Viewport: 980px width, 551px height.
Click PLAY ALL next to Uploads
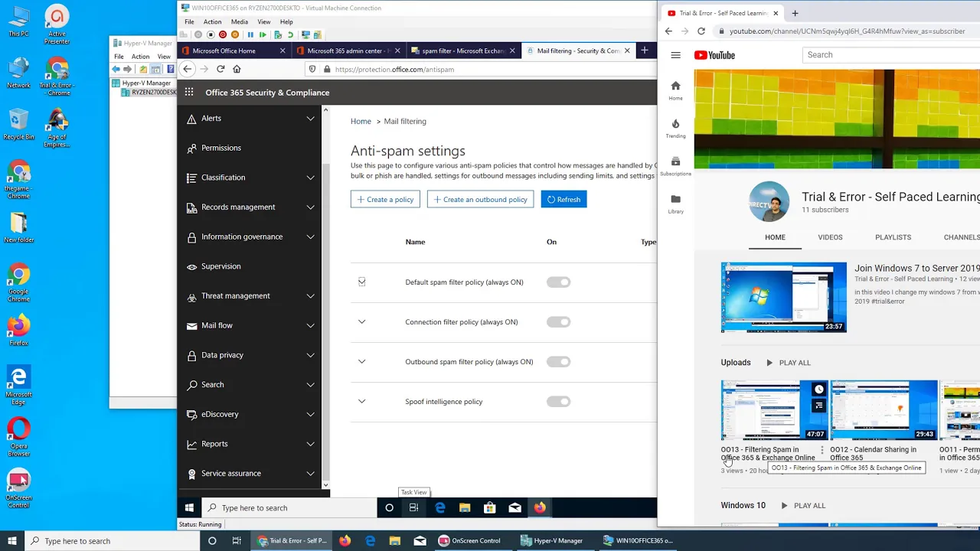(787, 363)
